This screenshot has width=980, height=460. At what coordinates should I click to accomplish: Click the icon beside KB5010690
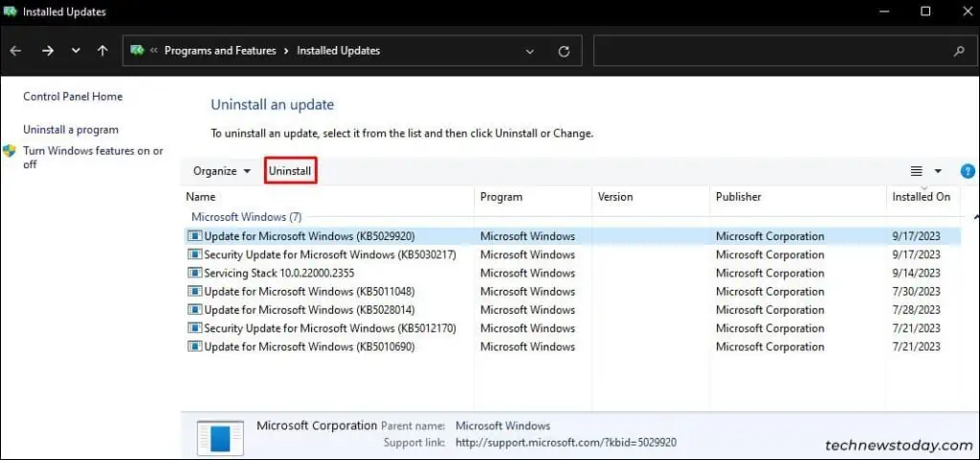click(x=195, y=346)
